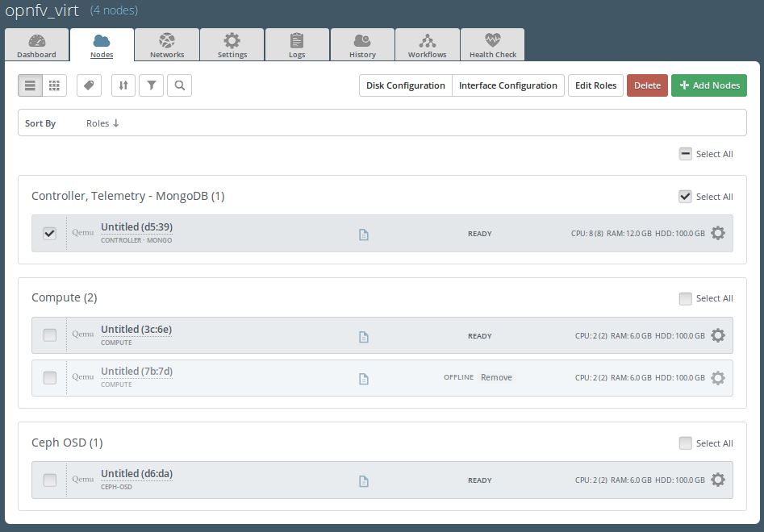The width and height of the screenshot is (764, 532).
Task: Rename node Untitled (7b:7d)
Action: [136, 372]
